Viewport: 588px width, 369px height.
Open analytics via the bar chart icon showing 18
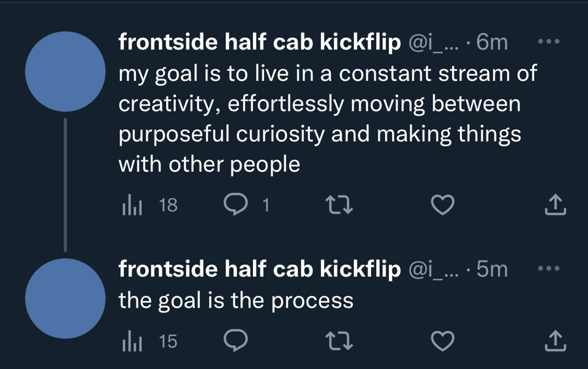click(134, 205)
